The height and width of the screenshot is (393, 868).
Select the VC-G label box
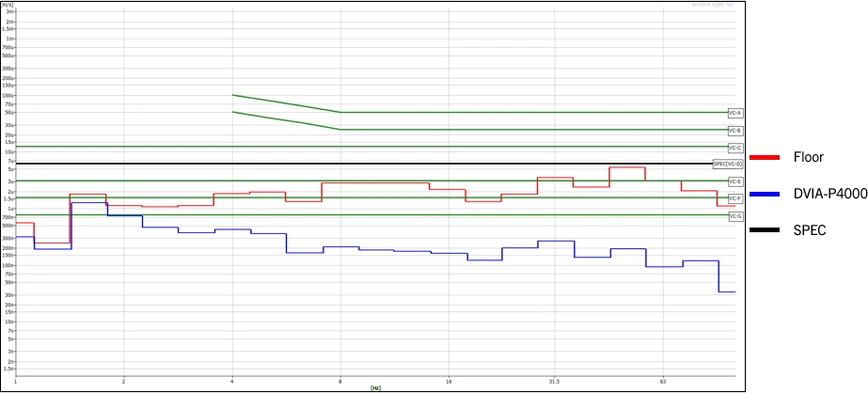734,216
